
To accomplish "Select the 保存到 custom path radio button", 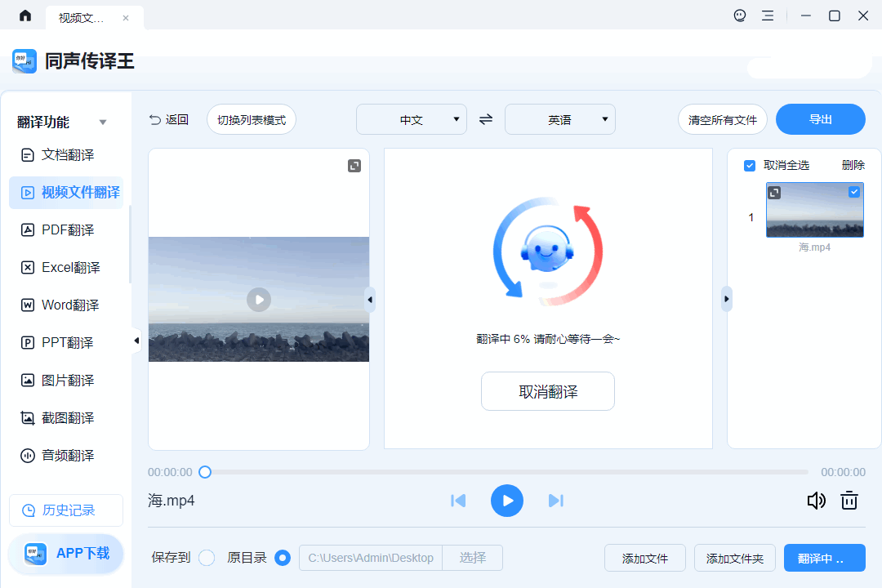I will pyautogui.click(x=207, y=558).
